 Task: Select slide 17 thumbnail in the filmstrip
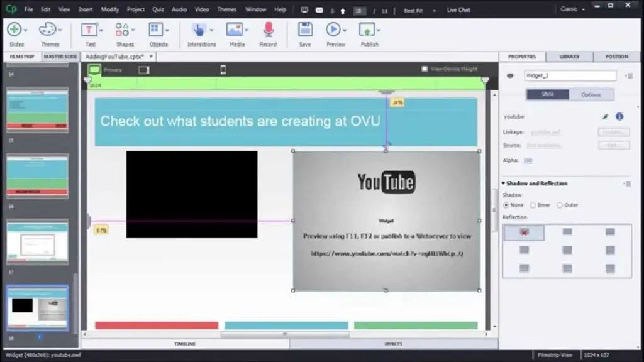pos(37,242)
